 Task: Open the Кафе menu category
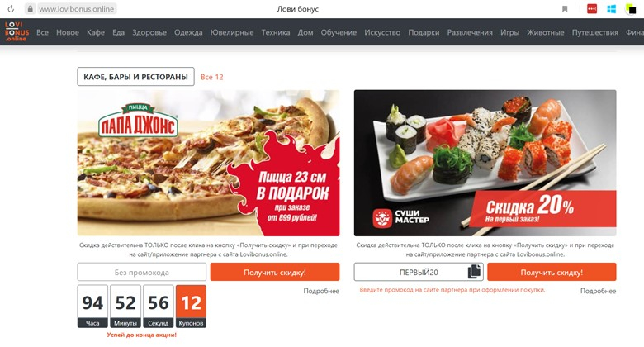(x=96, y=32)
